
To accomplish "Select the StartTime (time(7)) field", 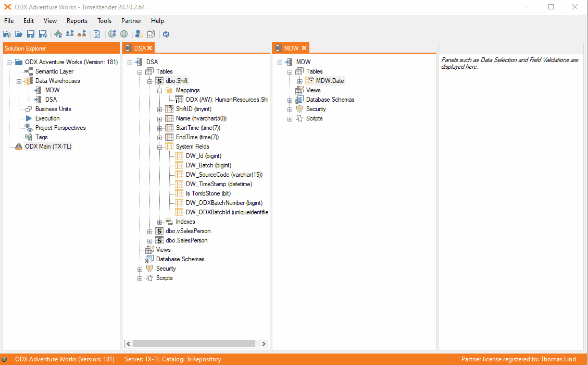I will point(198,128).
